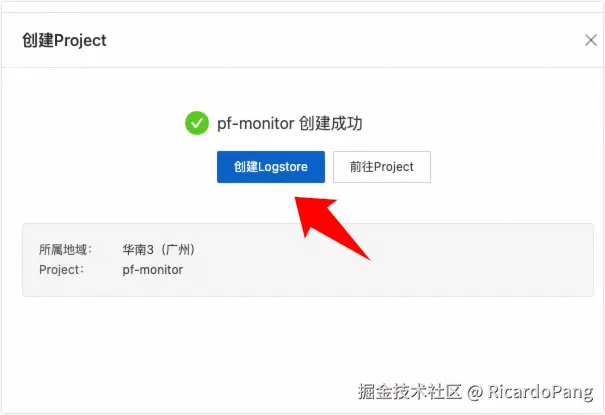Click the Project: label in details
The width and height of the screenshot is (605, 415).
61,270
